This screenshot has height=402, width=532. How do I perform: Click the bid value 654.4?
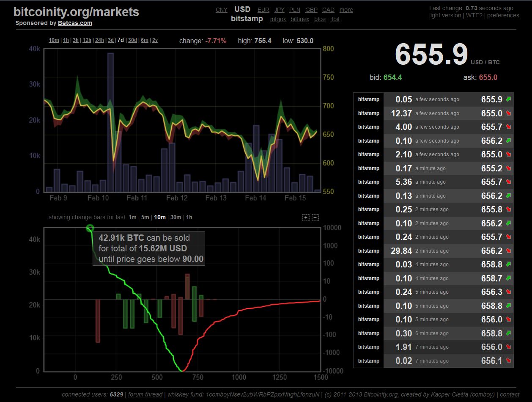(392, 77)
